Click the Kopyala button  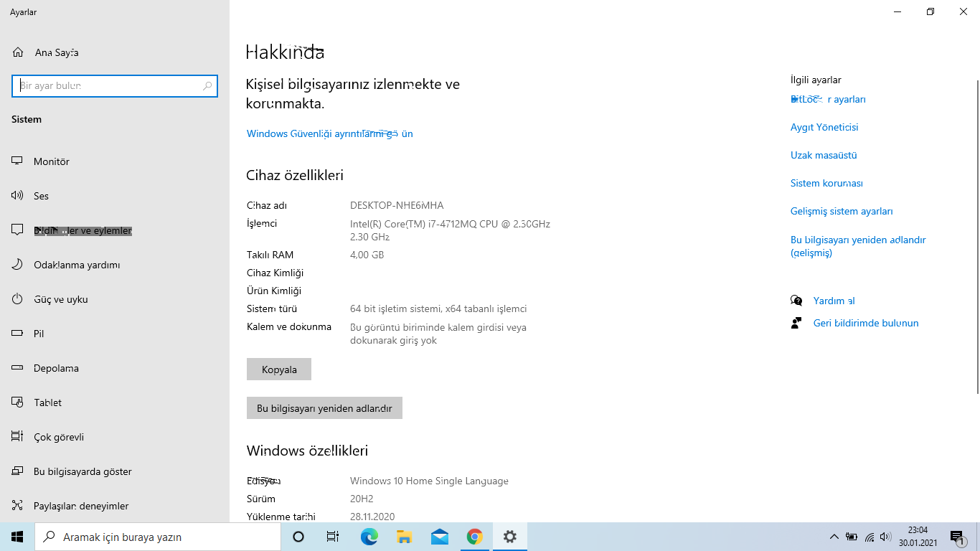(279, 369)
